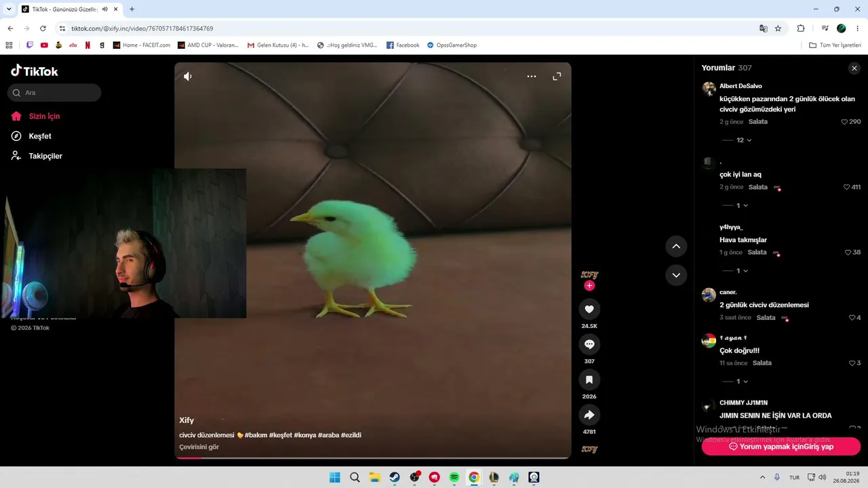This screenshot has width=868, height=488.
Task: Share the video using the arrow icon
Action: pos(589,415)
